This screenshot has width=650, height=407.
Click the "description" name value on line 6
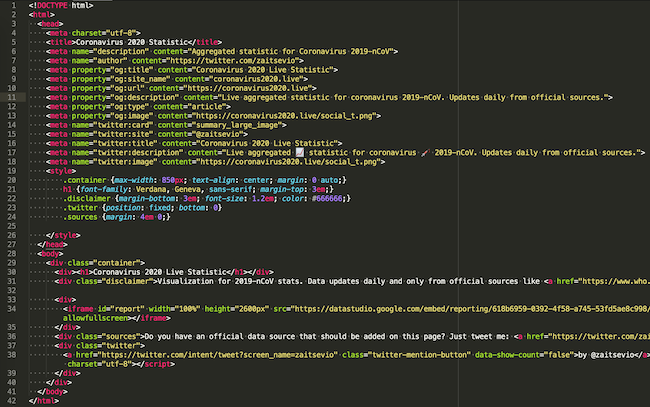pos(121,51)
